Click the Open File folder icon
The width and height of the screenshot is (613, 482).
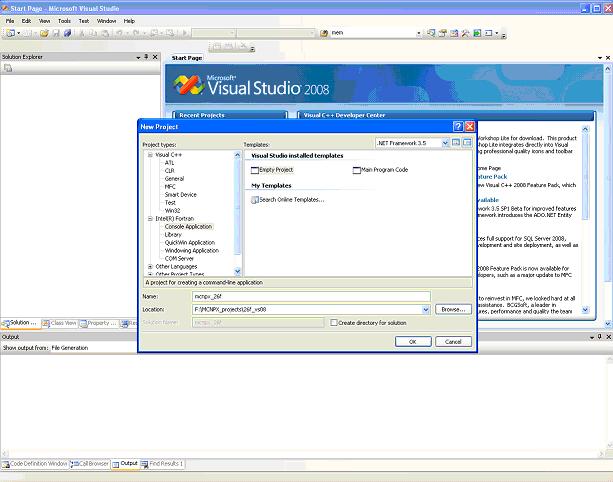coord(44,33)
